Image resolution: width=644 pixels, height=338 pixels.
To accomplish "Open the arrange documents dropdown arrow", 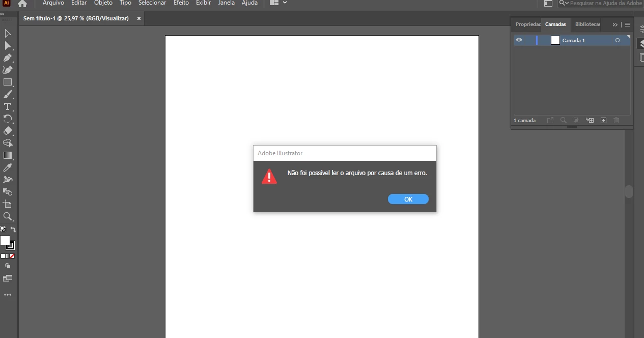I will point(285,3).
